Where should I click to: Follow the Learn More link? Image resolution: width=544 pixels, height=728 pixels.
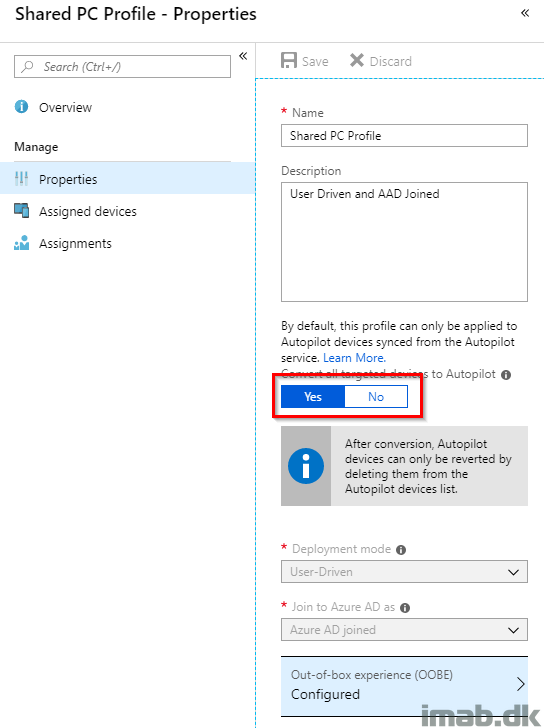pyautogui.click(x=354, y=358)
